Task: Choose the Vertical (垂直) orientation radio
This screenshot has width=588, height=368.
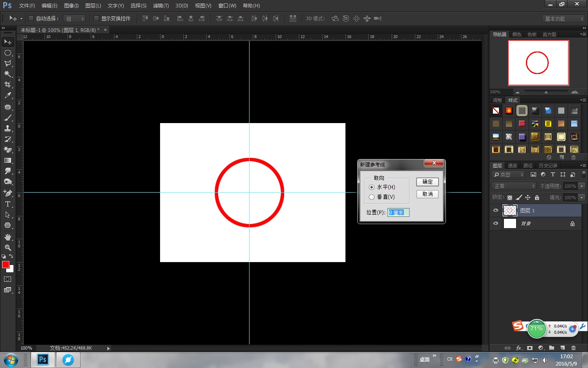Action: click(372, 197)
